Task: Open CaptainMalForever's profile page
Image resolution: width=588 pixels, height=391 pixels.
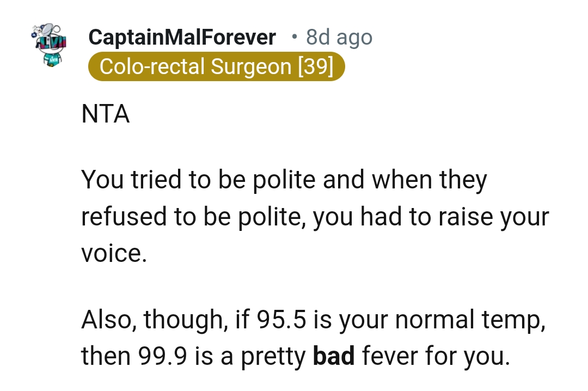Action: [182, 37]
